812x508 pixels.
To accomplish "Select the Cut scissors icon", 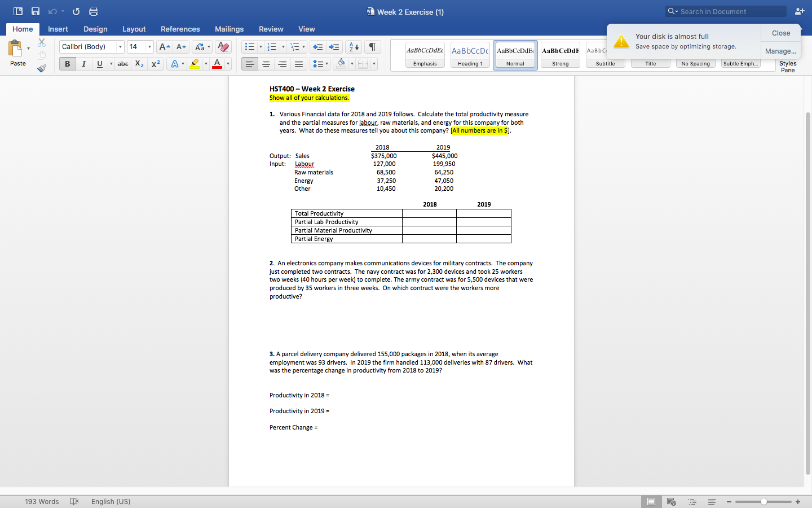I will 41,42.
